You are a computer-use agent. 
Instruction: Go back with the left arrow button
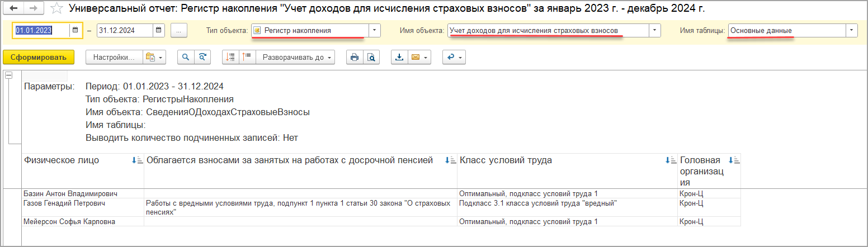pyautogui.click(x=13, y=8)
